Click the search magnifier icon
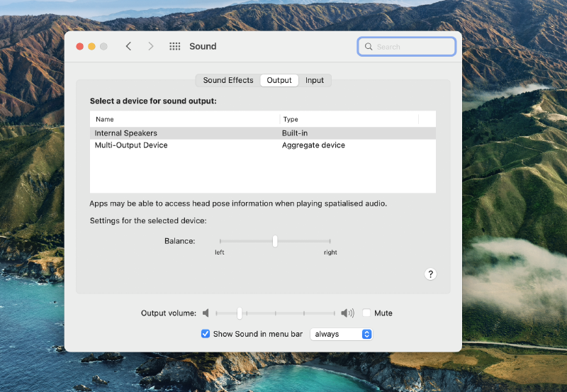Screen dimensions: 567x392 click(369, 47)
